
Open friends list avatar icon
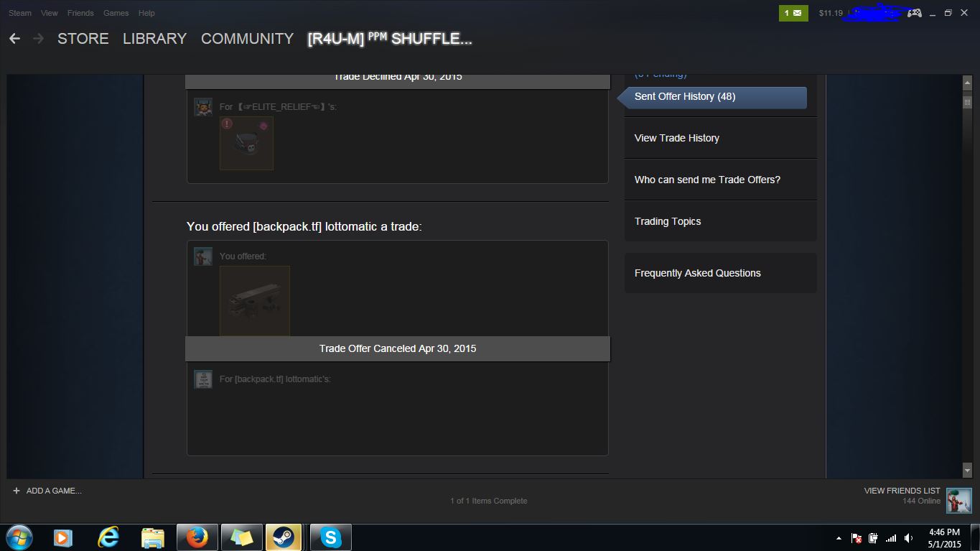958,501
